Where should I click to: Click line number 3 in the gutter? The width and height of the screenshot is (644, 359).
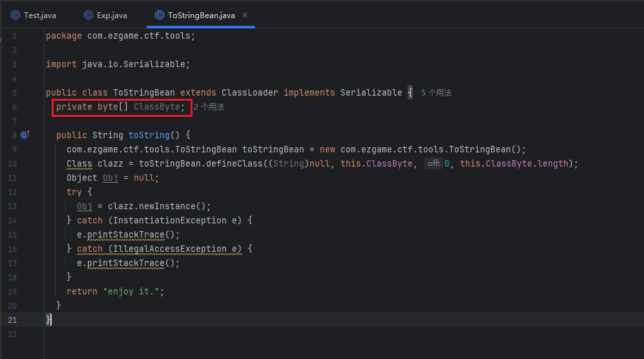click(x=14, y=64)
